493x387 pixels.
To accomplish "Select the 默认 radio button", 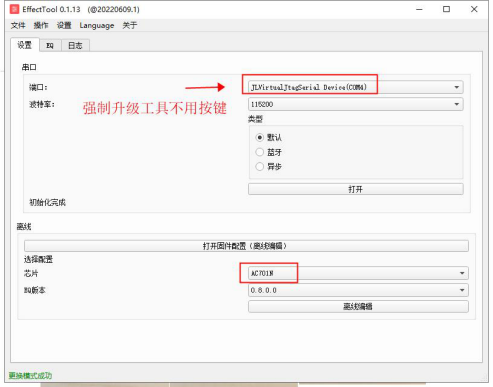I will click(260, 137).
